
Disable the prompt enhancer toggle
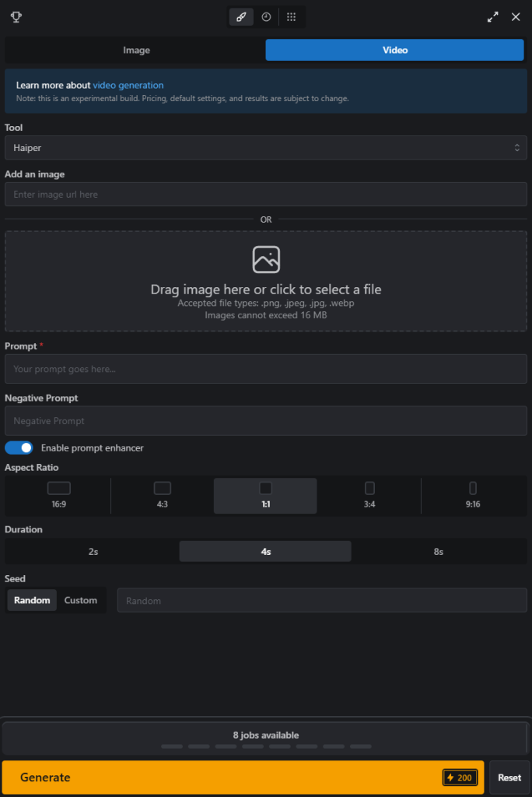tap(19, 448)
